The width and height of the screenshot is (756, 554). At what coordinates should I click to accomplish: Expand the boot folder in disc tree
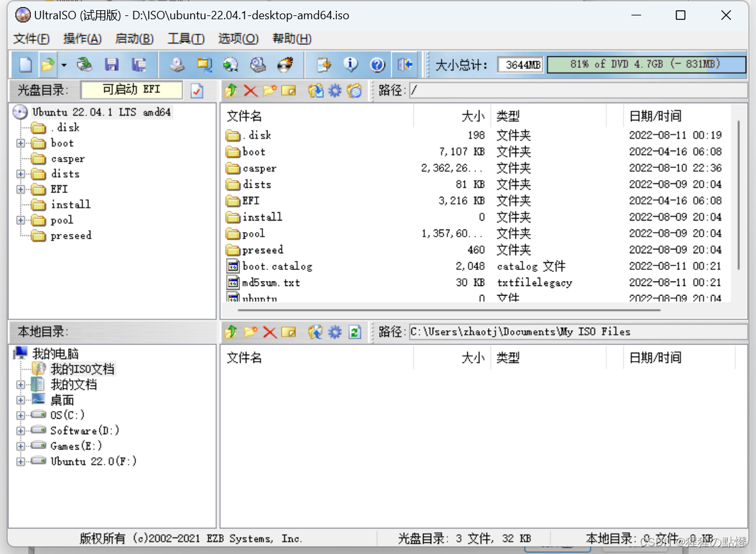pos(21,143)
